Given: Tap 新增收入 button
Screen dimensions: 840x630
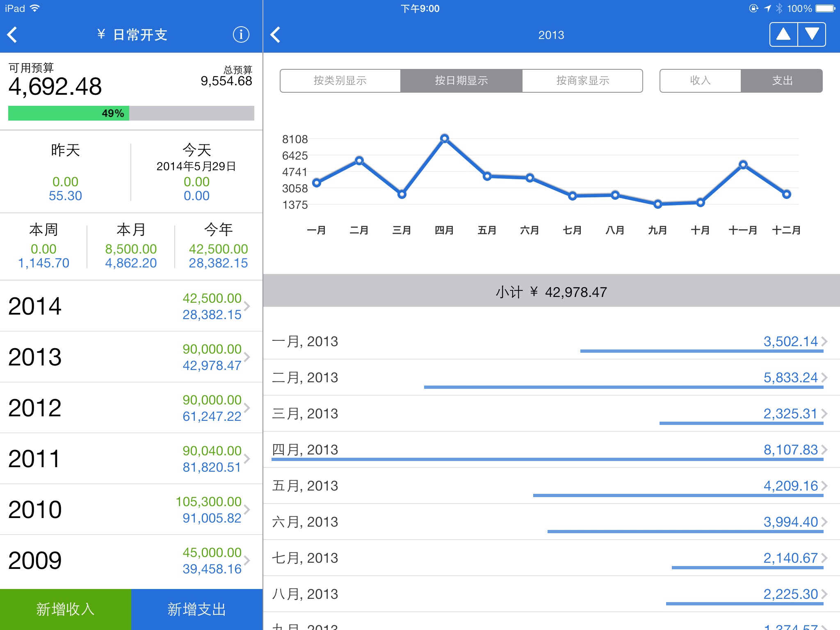Looking at the screenshot, I should click(x=66, y=609).
